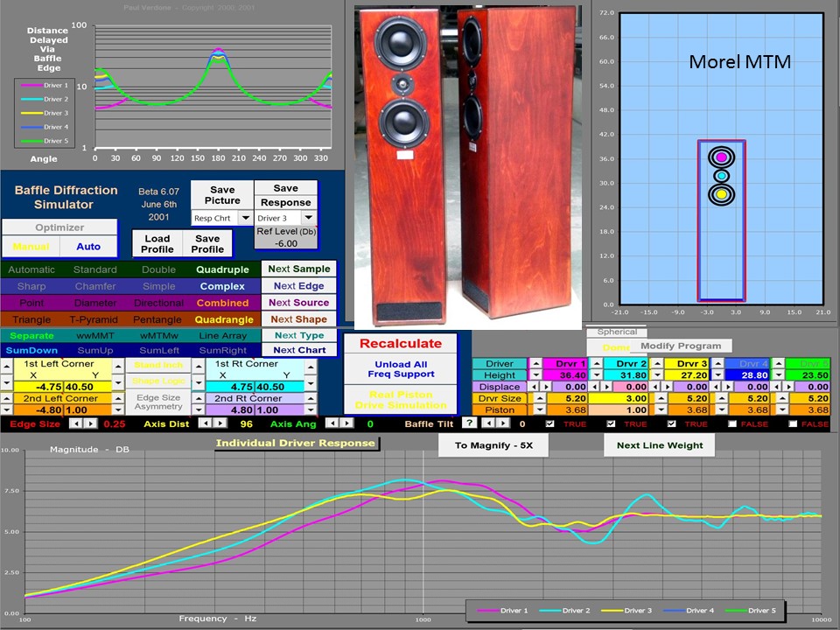Raise Drvr 4 height with up arrow

pos(717,363)
